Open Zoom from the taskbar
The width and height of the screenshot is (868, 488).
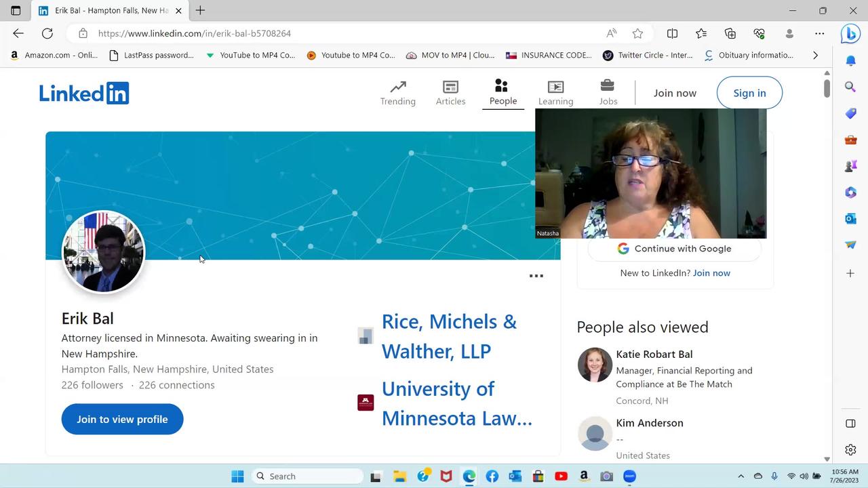[629, 476]
